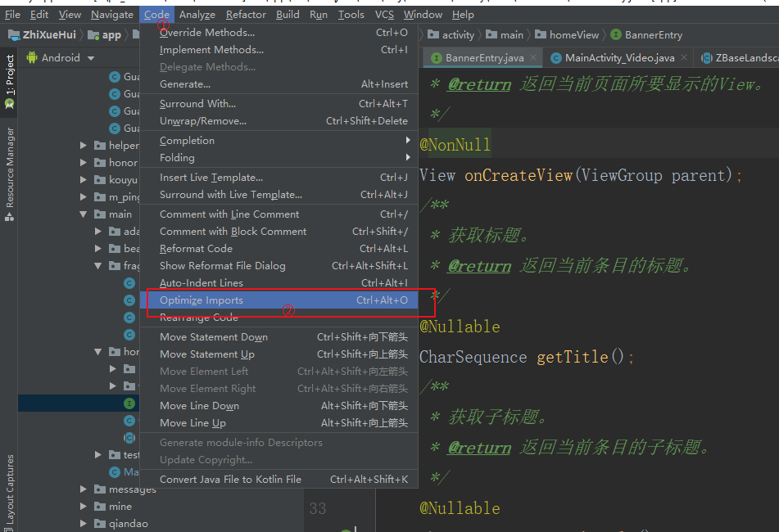The width and height of the screenshot is (779, 532).
Task: Close the MainActivity_Video.java tab
Action: pyautogui.click(x=684, y=57)
